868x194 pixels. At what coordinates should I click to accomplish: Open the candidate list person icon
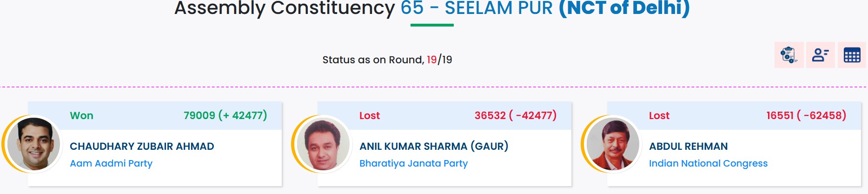click(x=821, y=55)
